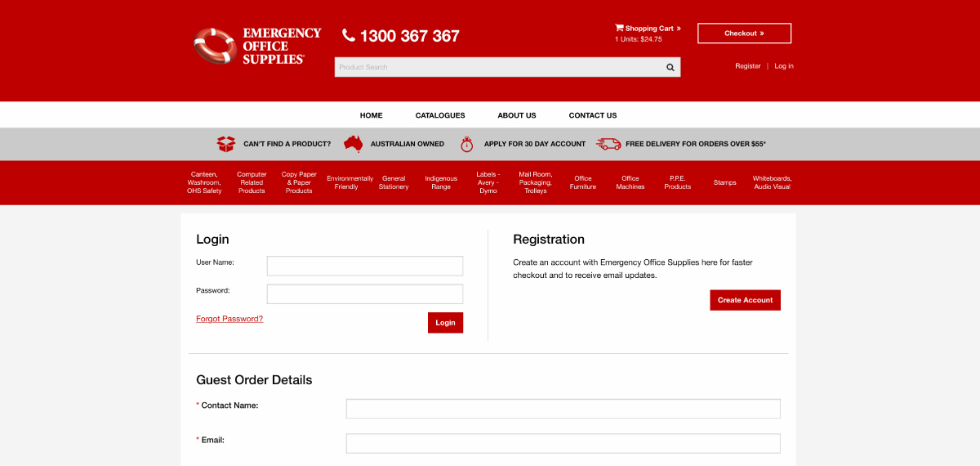This screenshot has width=980, height=466.
Task: Click the Log in link in header
Action: click(x=784, y=66)
